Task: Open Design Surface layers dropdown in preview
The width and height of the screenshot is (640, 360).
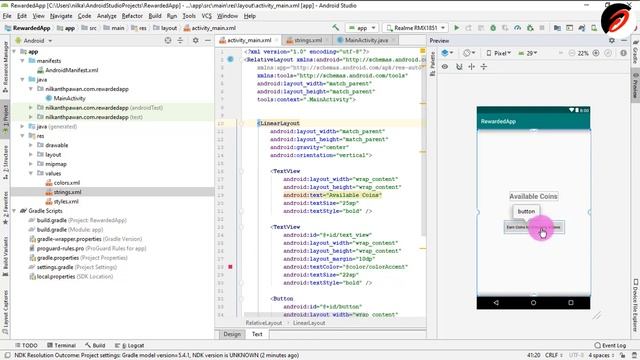Action: pos(447,53)
